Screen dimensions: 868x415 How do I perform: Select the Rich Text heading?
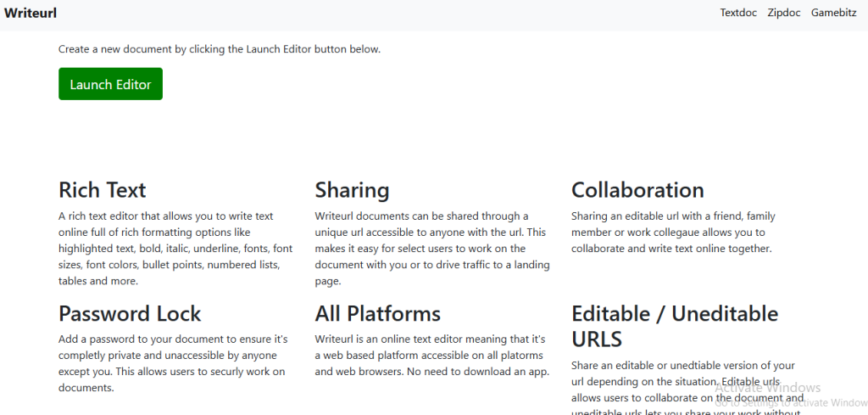[x=103, y=190]
